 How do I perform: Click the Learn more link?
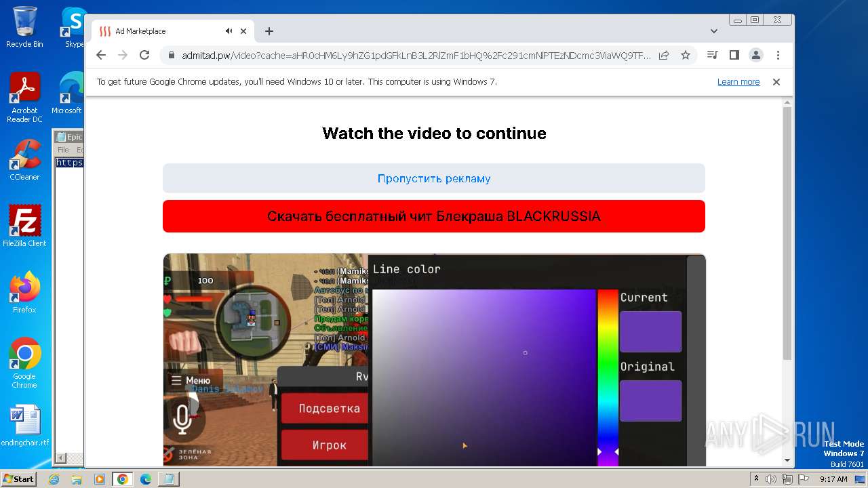(738, 82)
